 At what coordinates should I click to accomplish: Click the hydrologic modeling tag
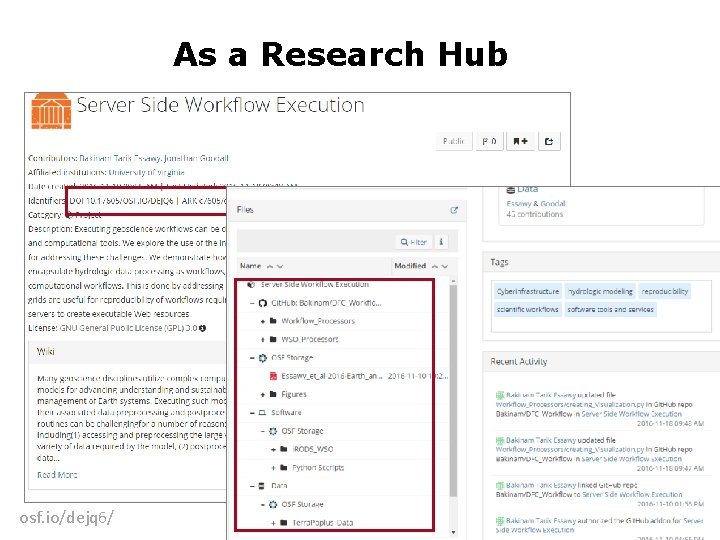pos(600,291)
